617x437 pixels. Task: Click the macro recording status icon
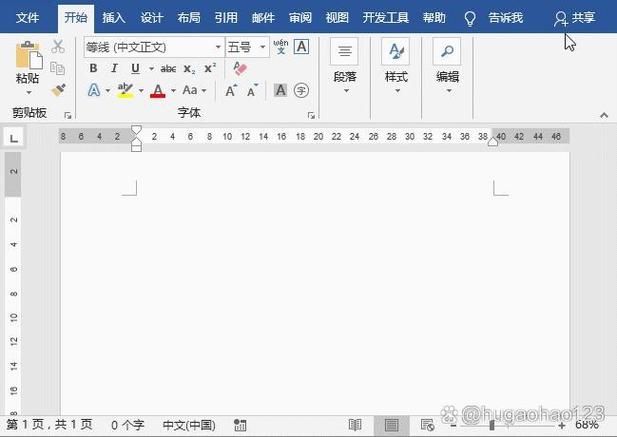tap(240, 425)
